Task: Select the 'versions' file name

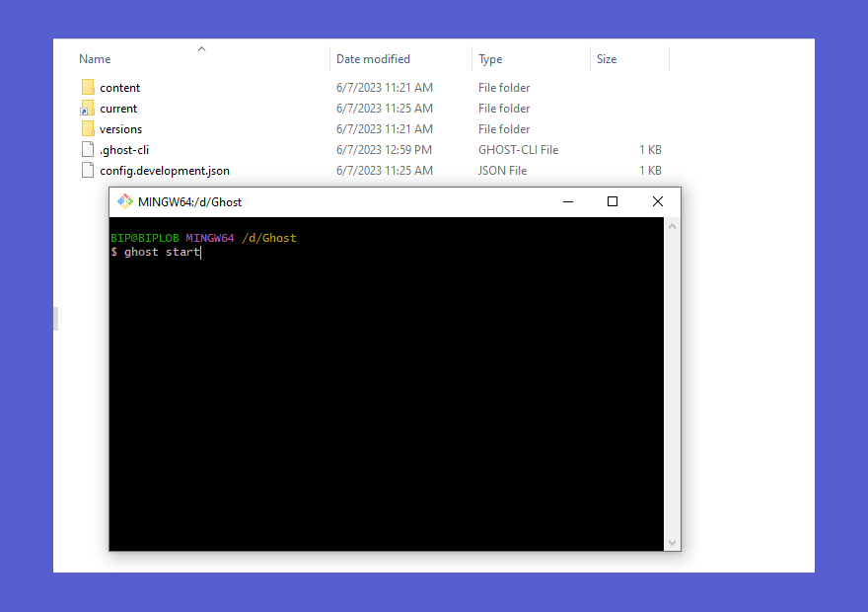Action: (x=120, y=129)
